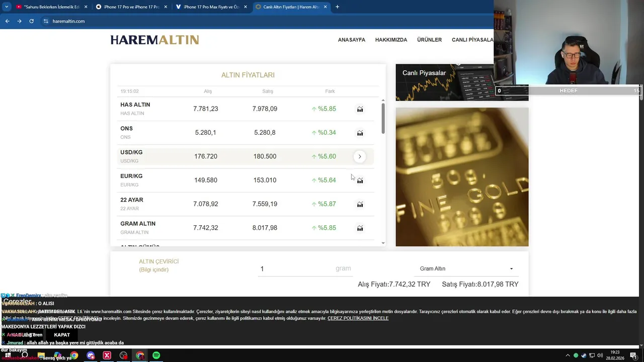644x362 pixels.
Task: Switch to the iPhone 17 Pro Max Fiyatı tab
Action: [211, 7]
